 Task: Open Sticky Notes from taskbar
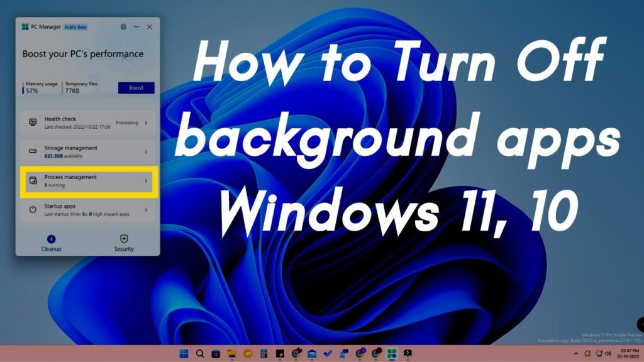(x=280, y=353)
